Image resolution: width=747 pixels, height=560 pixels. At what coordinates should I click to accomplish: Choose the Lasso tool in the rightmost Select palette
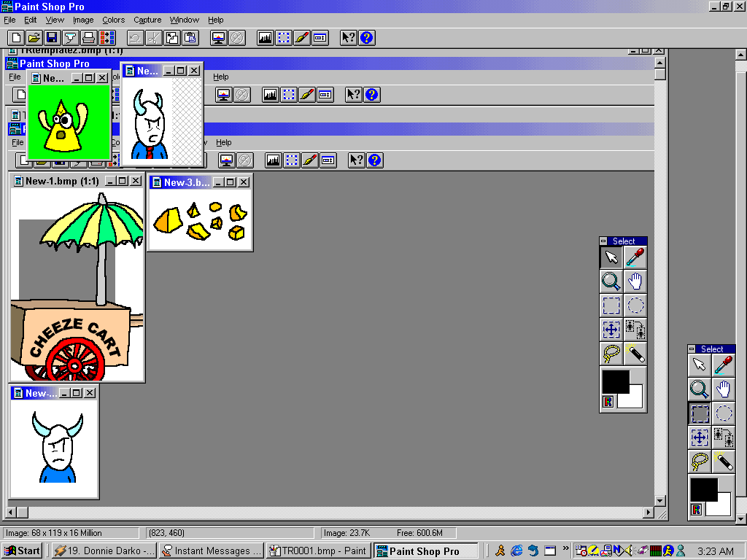pyautogui.click(x=699, y=461)
